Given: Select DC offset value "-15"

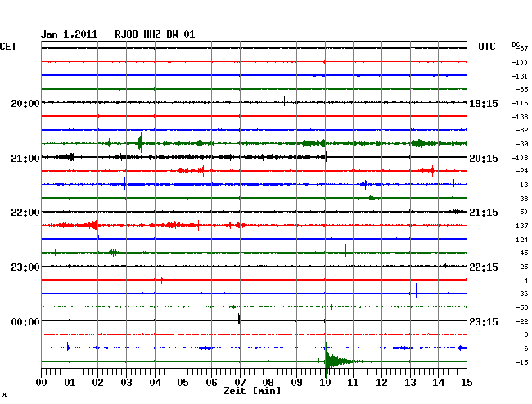Looking at the screenshot, I should tap(522, 362).
